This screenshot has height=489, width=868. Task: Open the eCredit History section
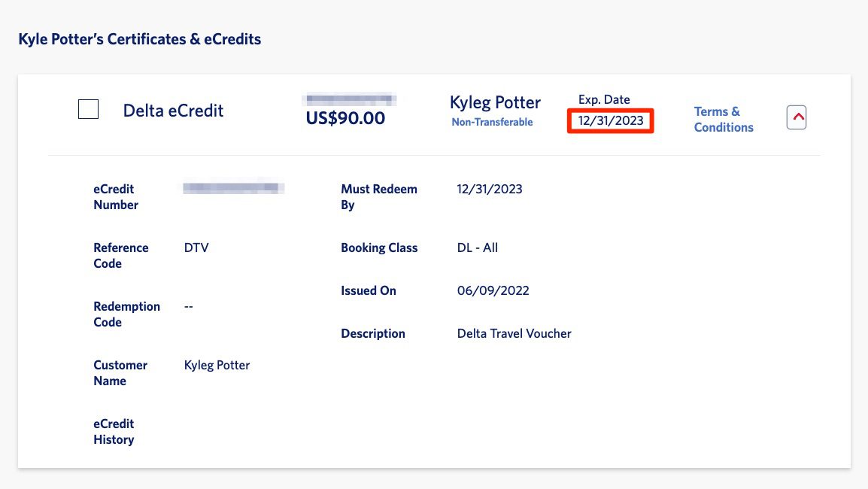[114, 431]
